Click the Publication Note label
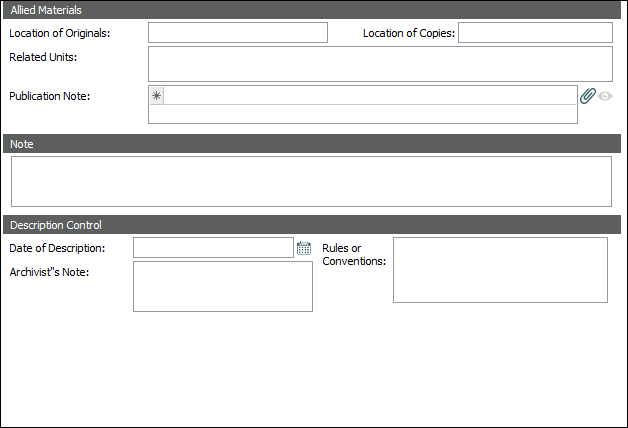Image resolution: width=628 pixels, height=428 pixels. (50, 96)
